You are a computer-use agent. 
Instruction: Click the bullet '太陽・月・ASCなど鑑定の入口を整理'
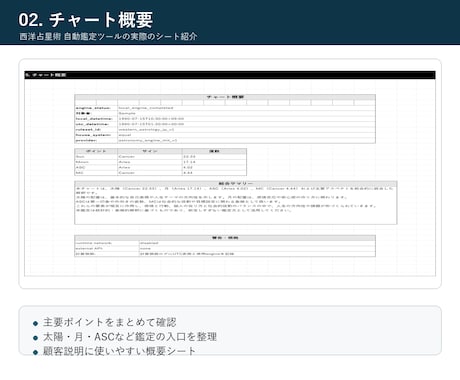click(130, 337)
